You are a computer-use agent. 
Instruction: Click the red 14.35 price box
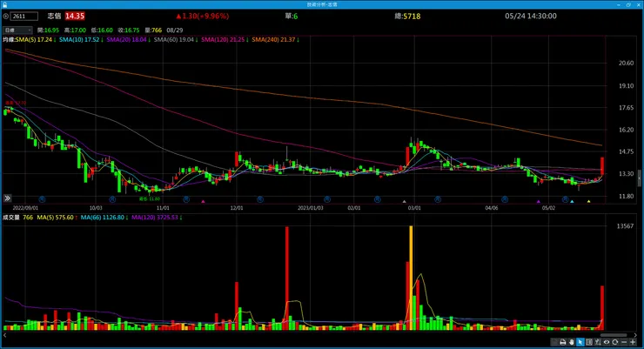(x=75, y=16)
